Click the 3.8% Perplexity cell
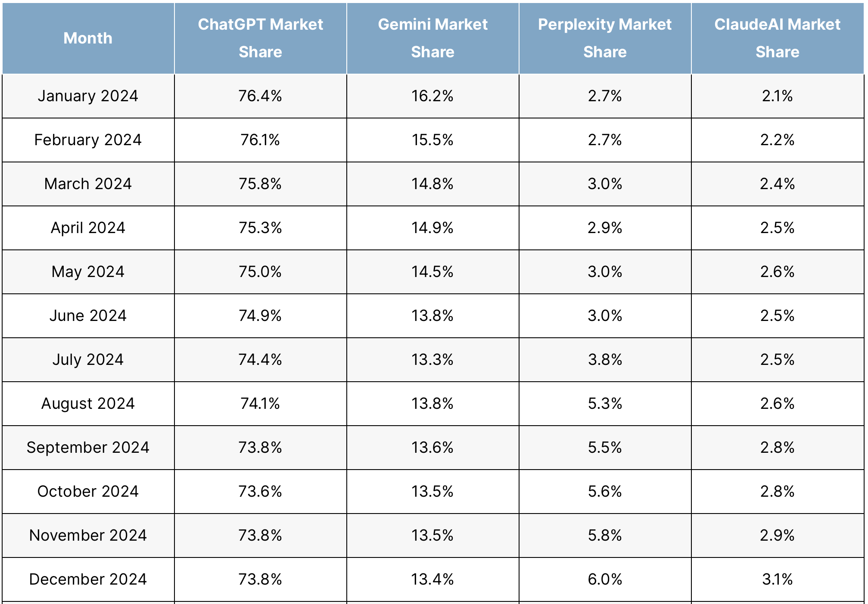 605,360
